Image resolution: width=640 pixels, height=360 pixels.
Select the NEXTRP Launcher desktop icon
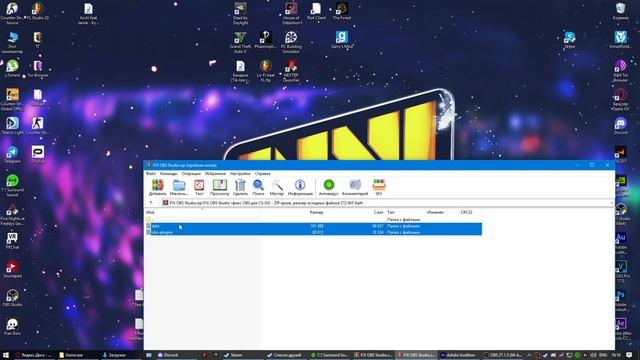(291, 71)
